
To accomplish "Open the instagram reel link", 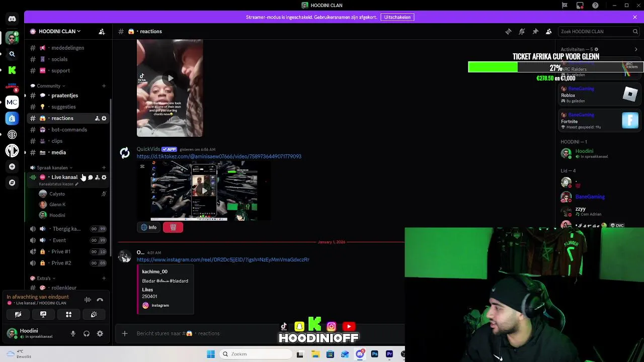I will point(223,260).
